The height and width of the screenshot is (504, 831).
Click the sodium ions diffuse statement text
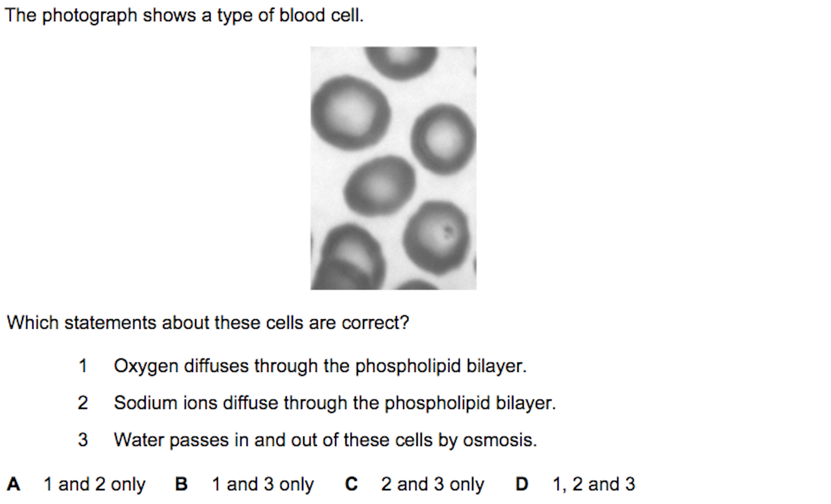coord(335,403)
